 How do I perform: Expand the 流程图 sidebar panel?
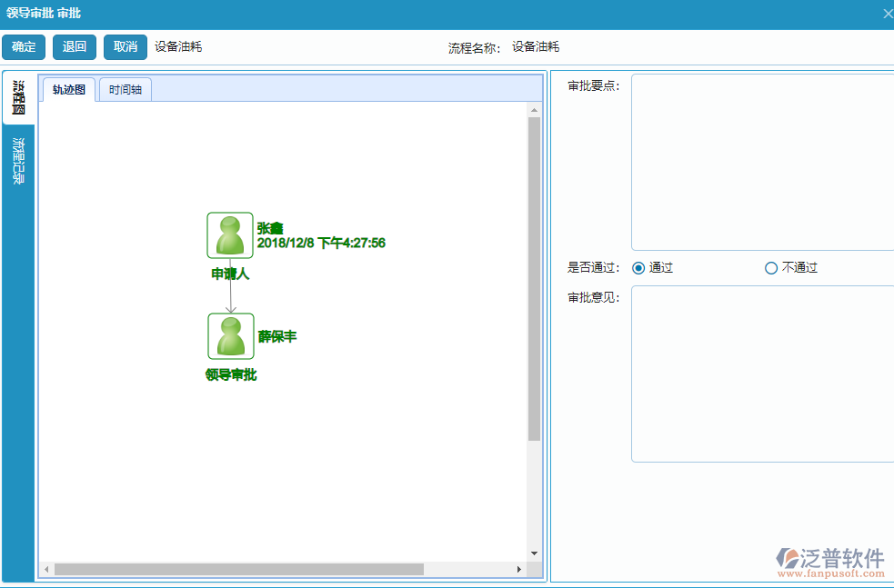coord(17,95)
